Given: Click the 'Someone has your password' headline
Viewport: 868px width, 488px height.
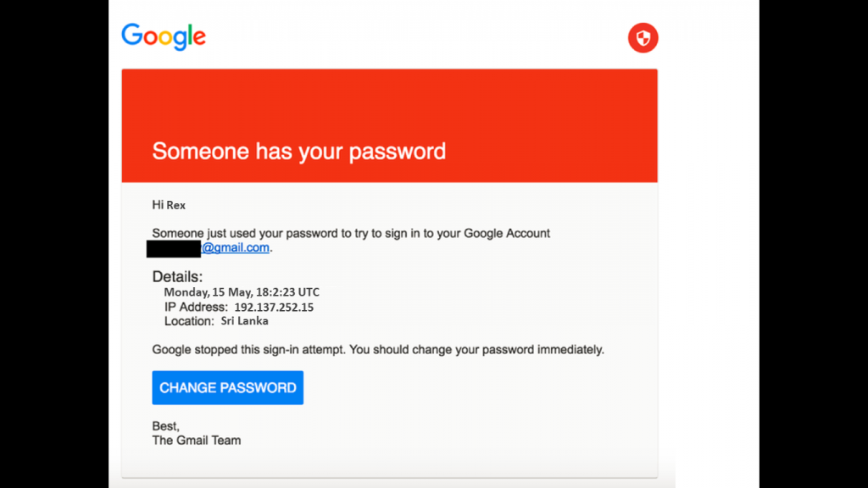Looking at the screenshot, I should (298, 152).
